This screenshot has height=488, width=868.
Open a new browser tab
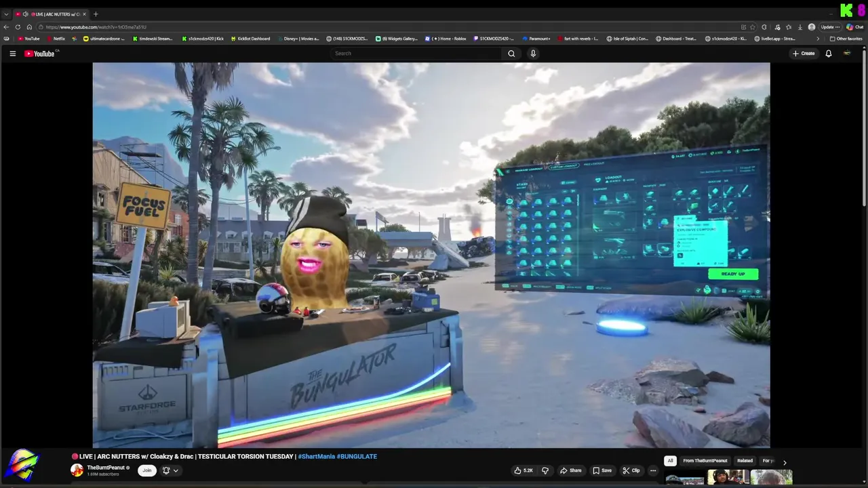click(96, 14)
